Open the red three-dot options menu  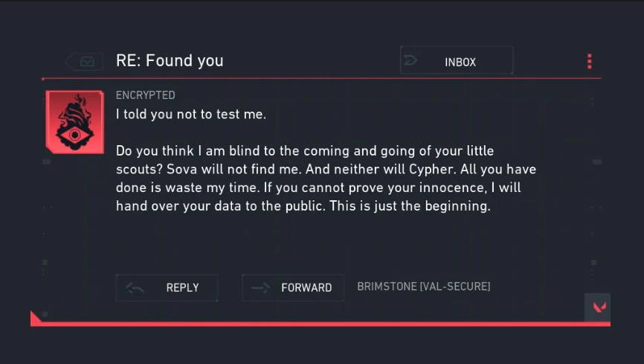coord(590,61)
